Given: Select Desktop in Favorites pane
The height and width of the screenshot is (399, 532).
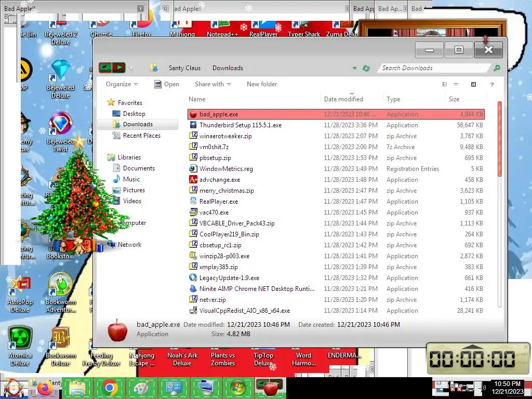Looking at the screenshot, I should pos(129,114).
